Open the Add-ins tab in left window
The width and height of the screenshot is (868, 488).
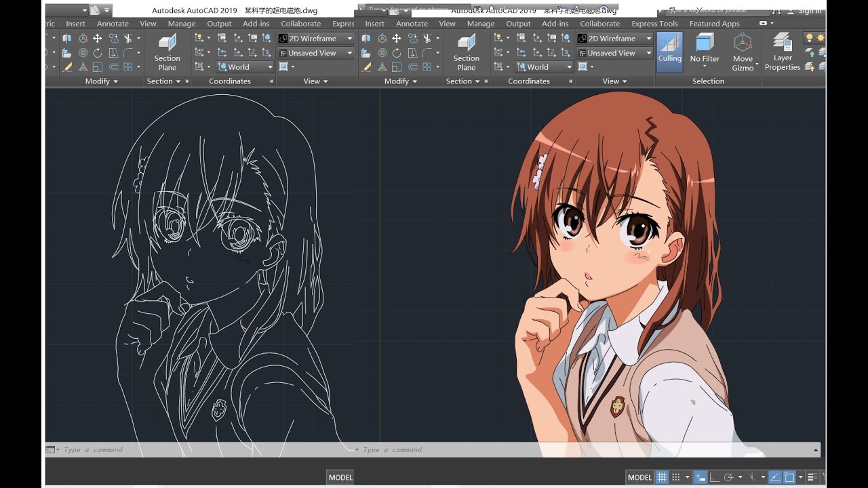[x=256, y=24]
